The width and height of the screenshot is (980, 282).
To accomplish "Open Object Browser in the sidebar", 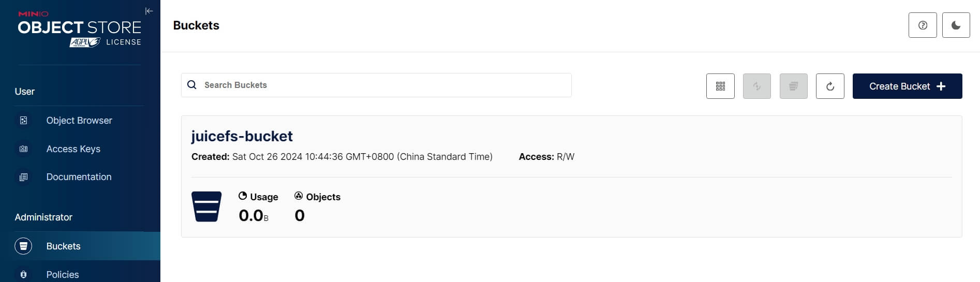I will point(79,121).
